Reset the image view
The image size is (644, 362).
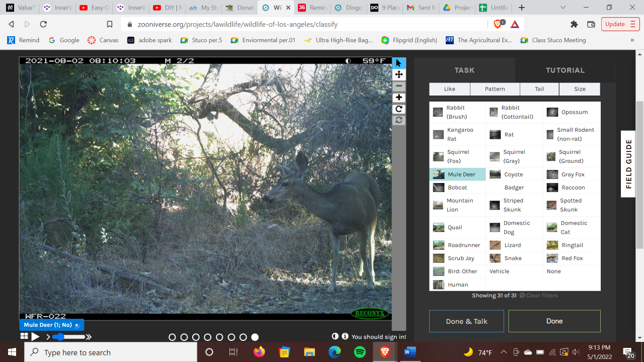pyautogui.click(x=398, y=120)
